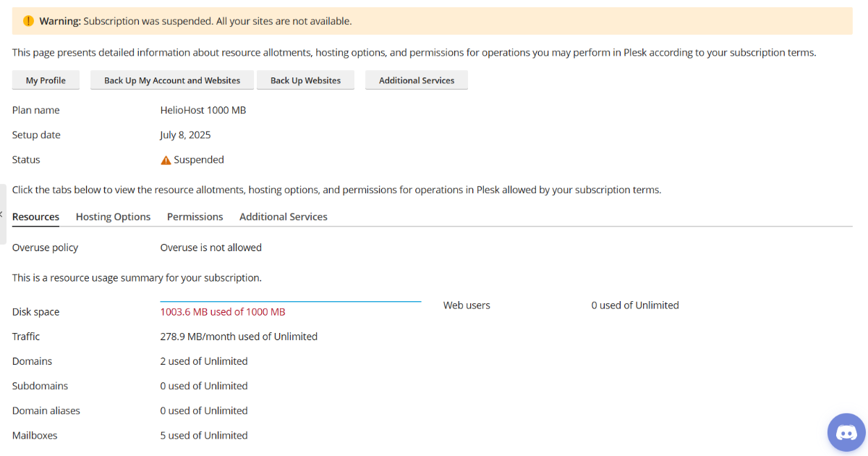
Task: Click the Discord chat icon
Action: pos(846,433)
